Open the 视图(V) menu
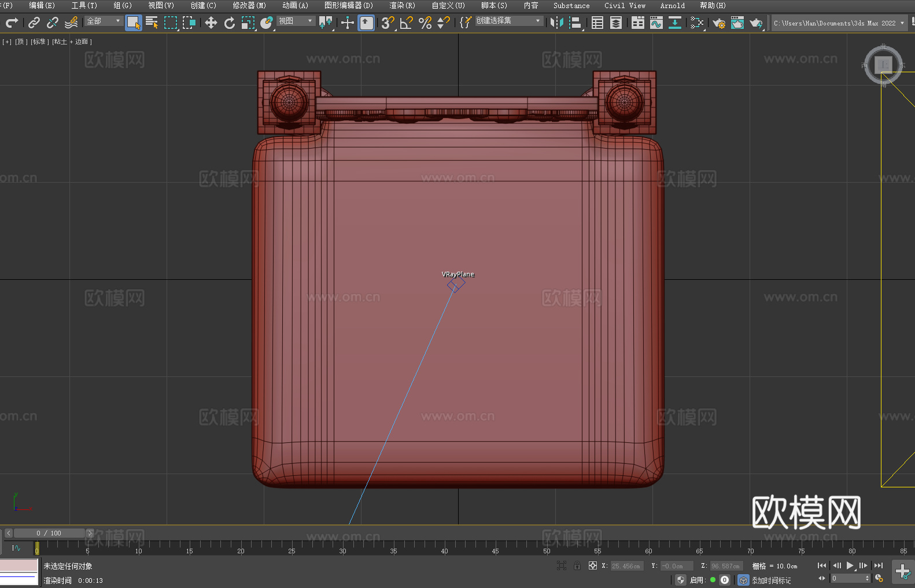The image size is (915, 588). click(x=161, y=5)
